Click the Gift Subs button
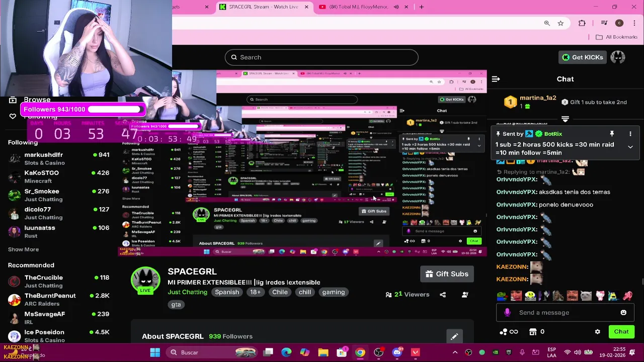644x362 pixels. pos(447,274)
